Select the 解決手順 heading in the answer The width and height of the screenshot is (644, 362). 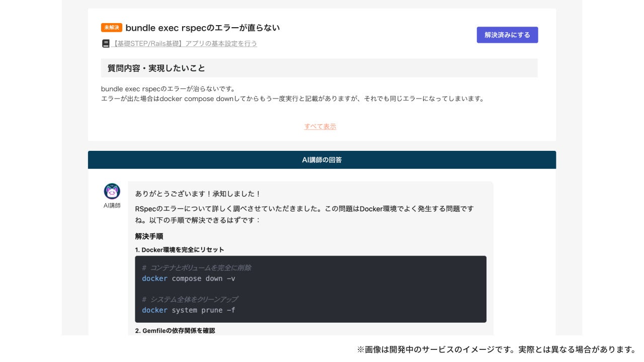[149, 236]
